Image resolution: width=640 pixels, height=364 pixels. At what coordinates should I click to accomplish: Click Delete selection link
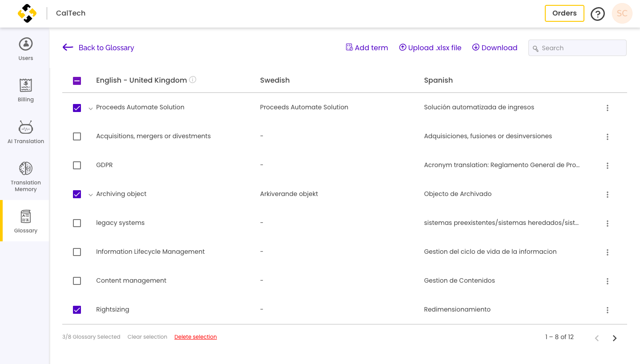tap(196, 337)
